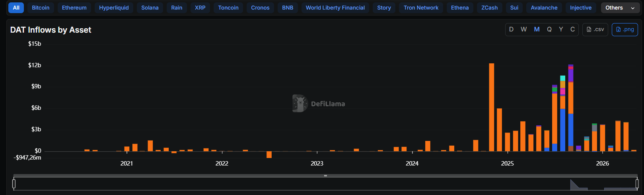Select the All asset filter
The height and width of the screenshot is (195, 644).
click(16, 8)
